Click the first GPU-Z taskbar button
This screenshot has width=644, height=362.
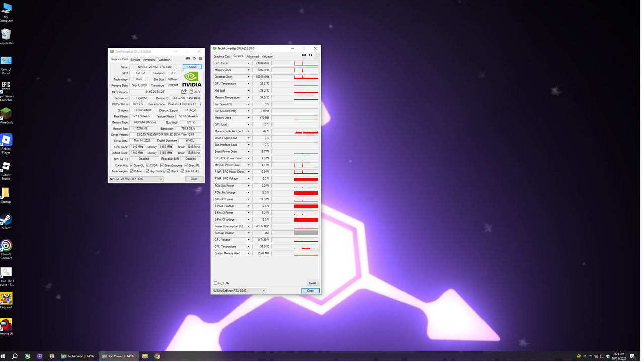[x=78, y=356]
